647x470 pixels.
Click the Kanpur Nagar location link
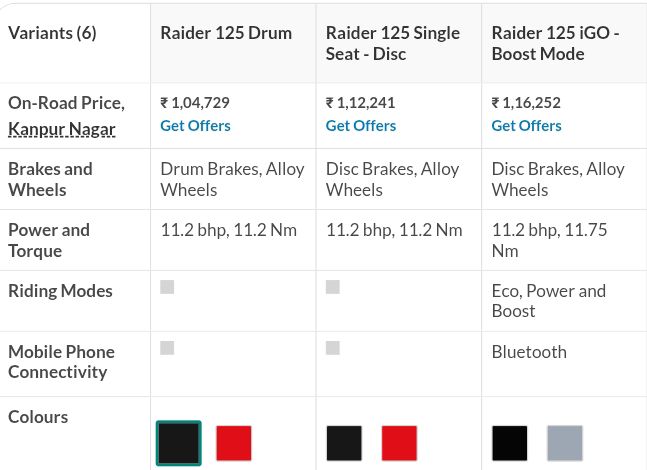(62, 129)
